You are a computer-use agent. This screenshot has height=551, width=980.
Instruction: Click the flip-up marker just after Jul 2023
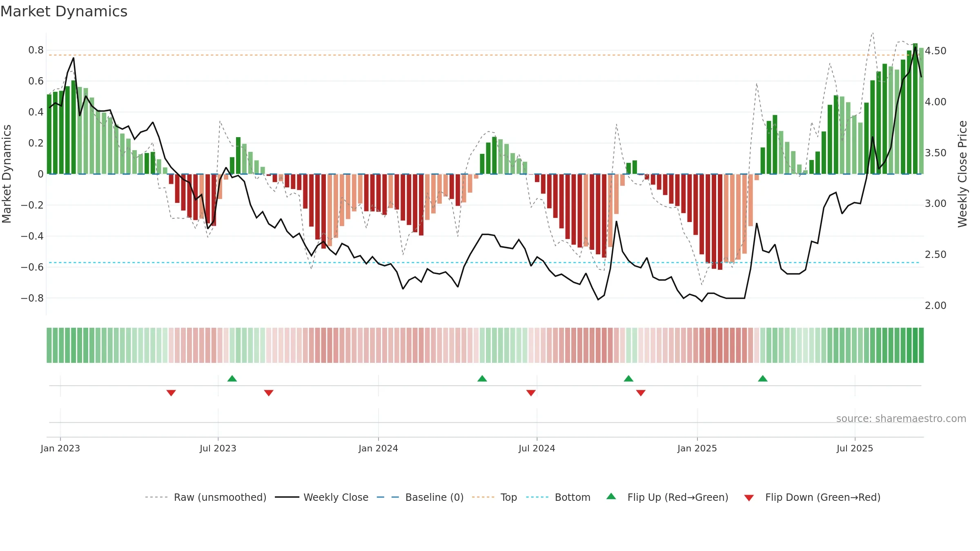[232, 378]
